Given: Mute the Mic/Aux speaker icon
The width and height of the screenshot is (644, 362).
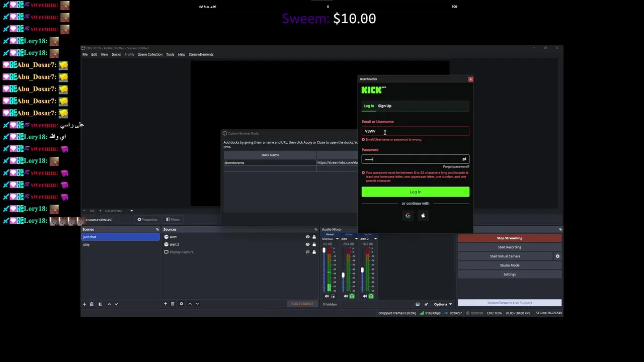Looking at the screenshot, I should 327,296.
